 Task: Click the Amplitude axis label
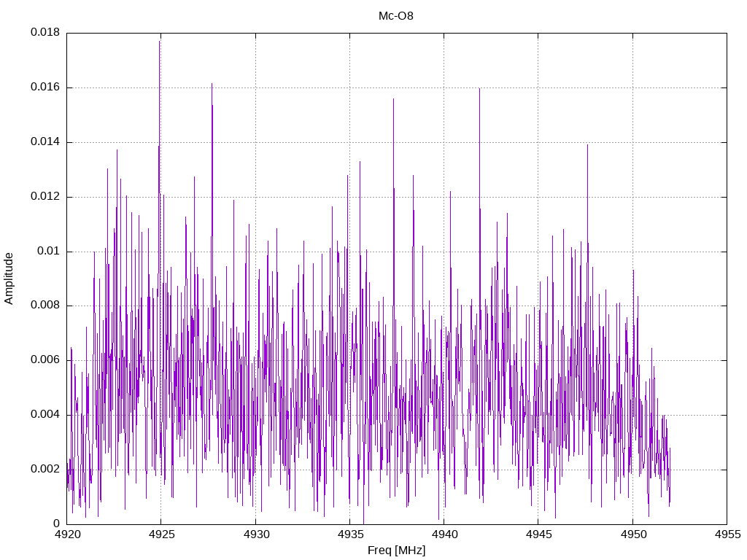tap(9, 279)
